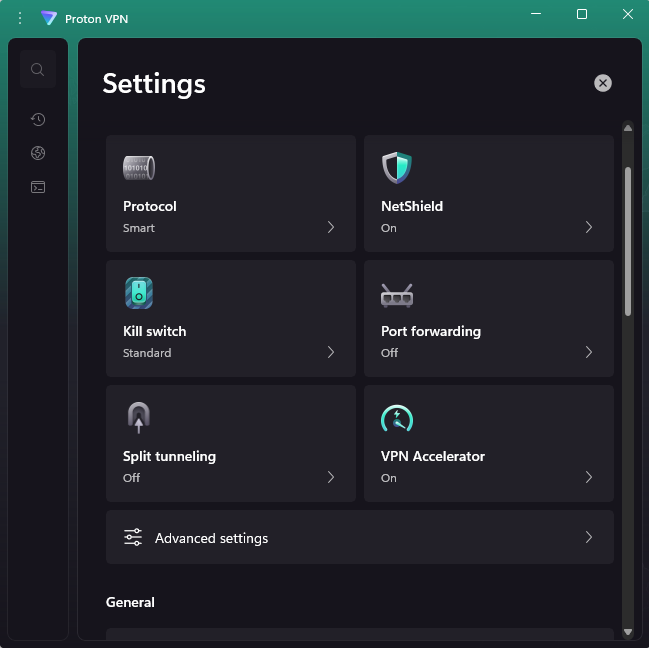Click the 'Standard' kill switch value
This screenshot has height=648, width=649.
pyautogui.click(x=147, y=353)
